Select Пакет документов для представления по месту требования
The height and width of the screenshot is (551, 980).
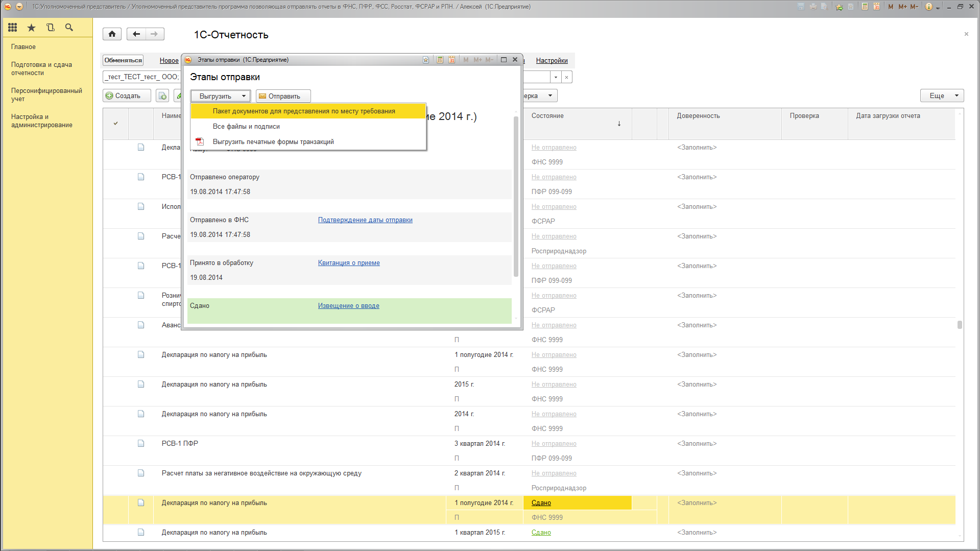pos(308,111)
